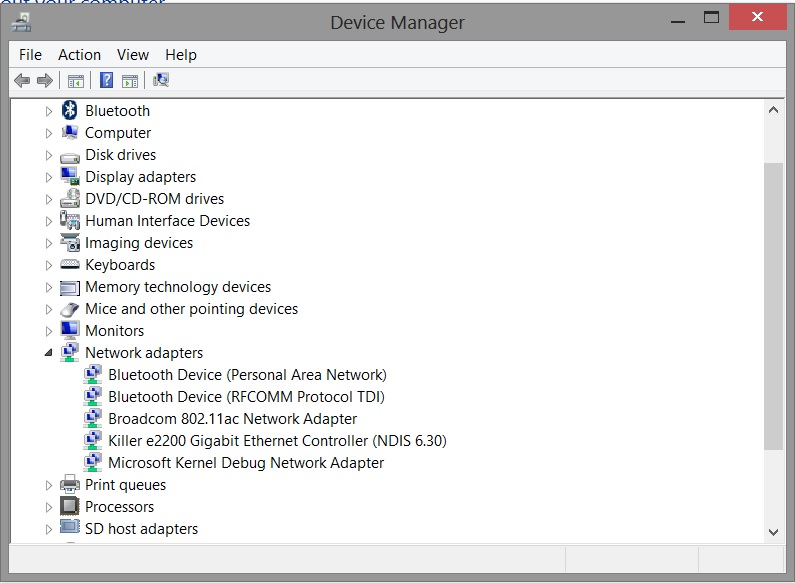Click the blue Help question mark icon
The height and width of the screenshot is (583, 795).
(106, 80)
